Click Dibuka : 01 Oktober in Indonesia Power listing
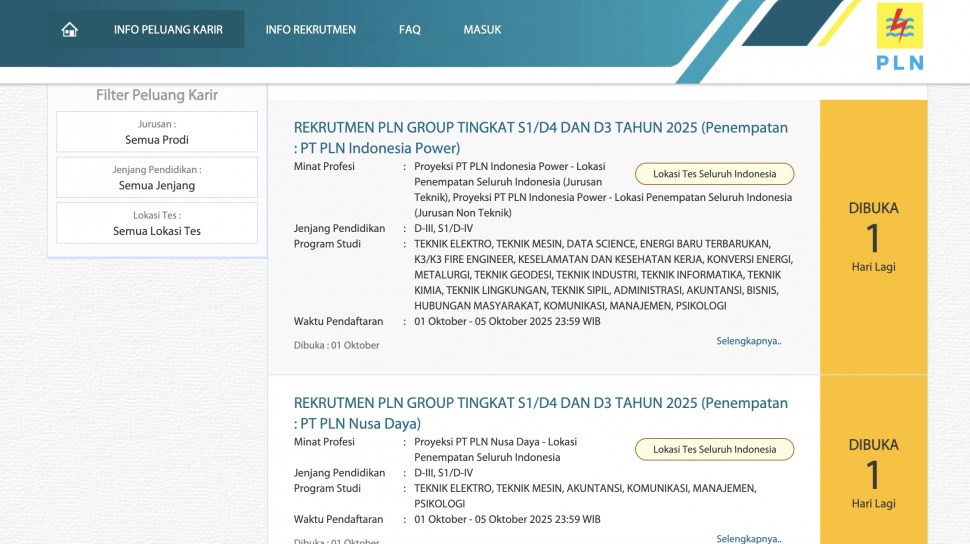 337,345
